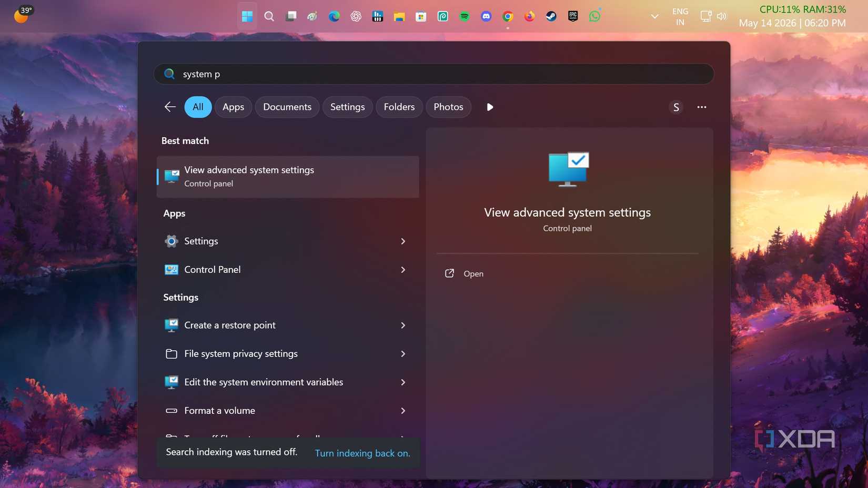Click the date and time display
The width and height of the screenshot is (868, 488).
792,23
